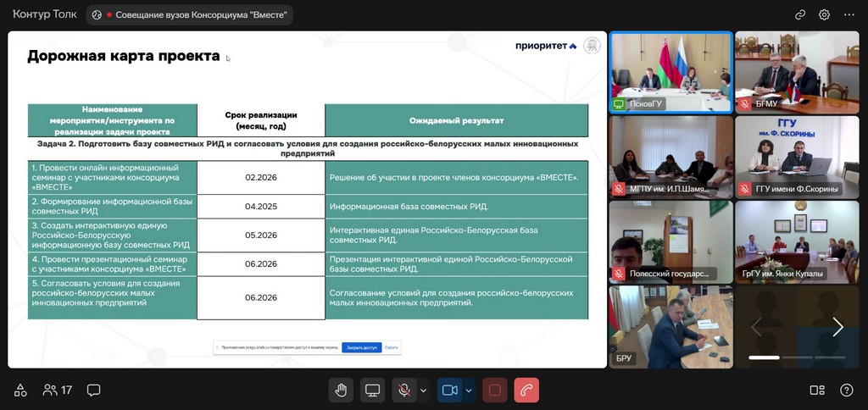This screenshot has width=868, height=410.
Task: Expand camera settings dropdown arrow
Action: (468, 391)
